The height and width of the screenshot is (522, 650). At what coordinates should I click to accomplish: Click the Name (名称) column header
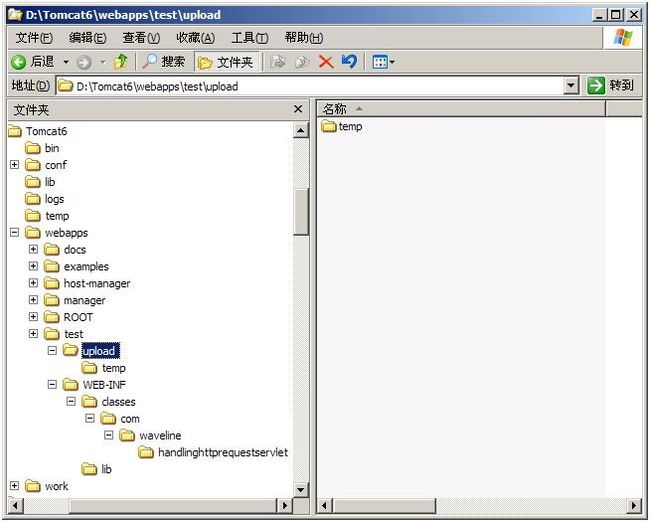[x=461, y=109]
